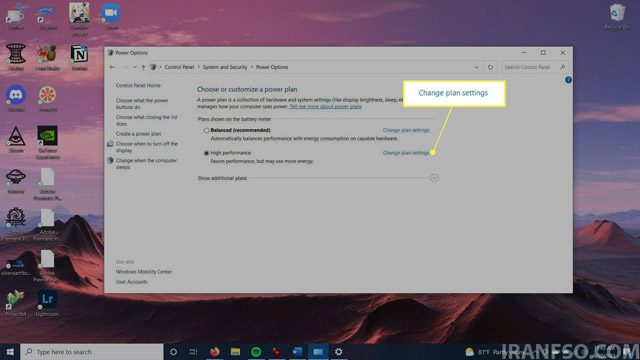
Task: Open File Explorer from the taskbar
Action: 236,351
